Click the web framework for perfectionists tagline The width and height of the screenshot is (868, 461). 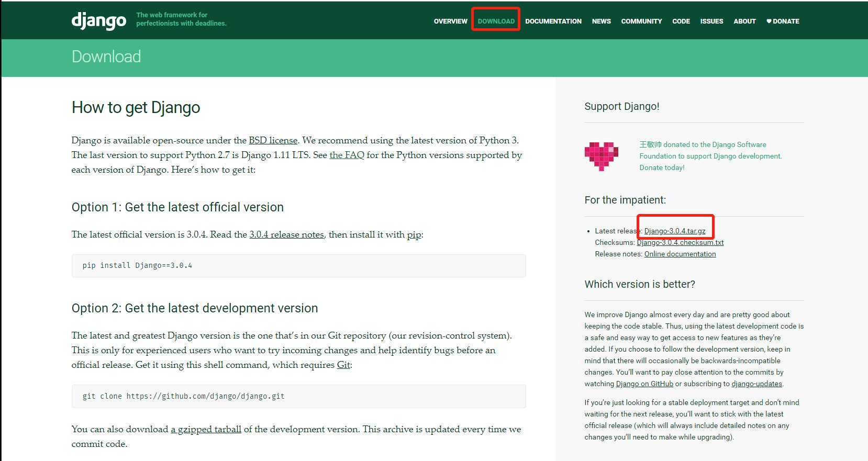pos(181,19)
